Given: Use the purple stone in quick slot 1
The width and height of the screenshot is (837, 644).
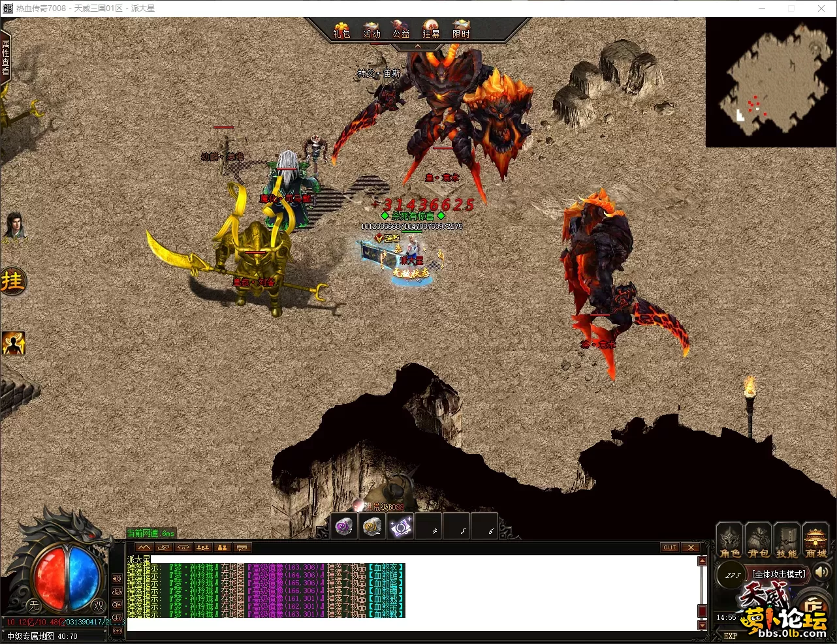Looking at the screenshot, I should pyautogui.click(x=345, y=527).
